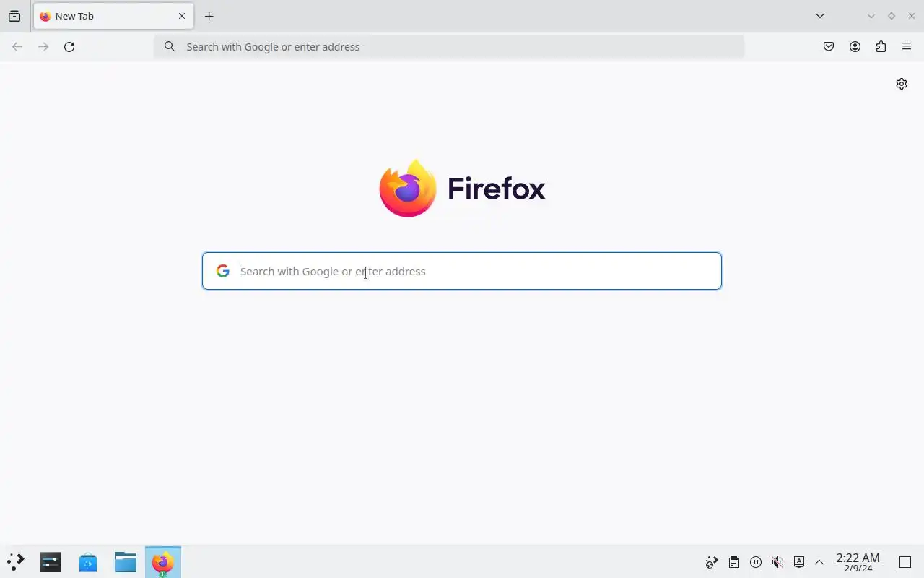Image resolution: width=924 pixels, height=578 pixels.
Task: Click the Firefox logo on new tab
Action: [x=462, y=189]
